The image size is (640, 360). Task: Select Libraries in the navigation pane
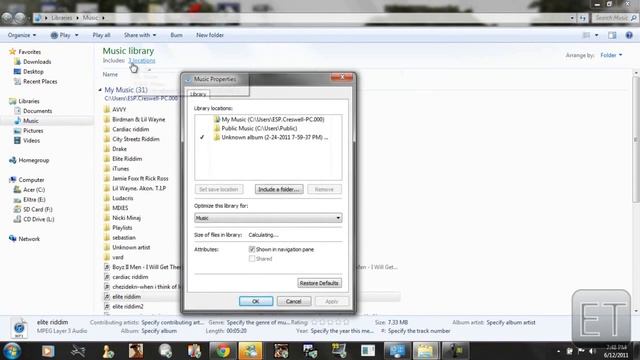click(29, 101)
